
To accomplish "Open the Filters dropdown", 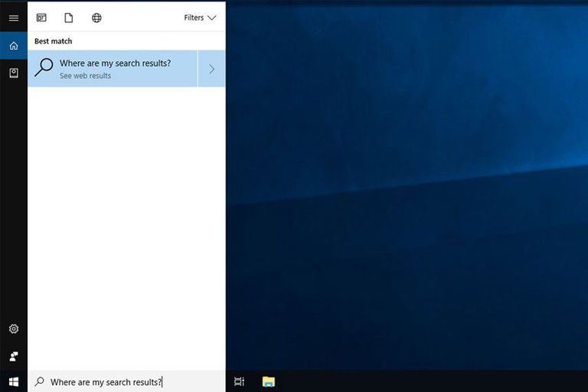I will coord(200,18).
